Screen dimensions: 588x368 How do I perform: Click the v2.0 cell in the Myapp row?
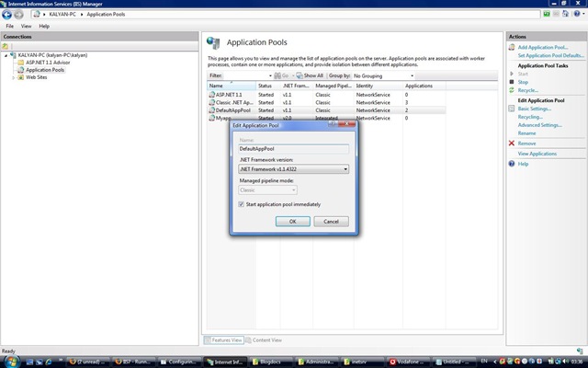(287, 118)
